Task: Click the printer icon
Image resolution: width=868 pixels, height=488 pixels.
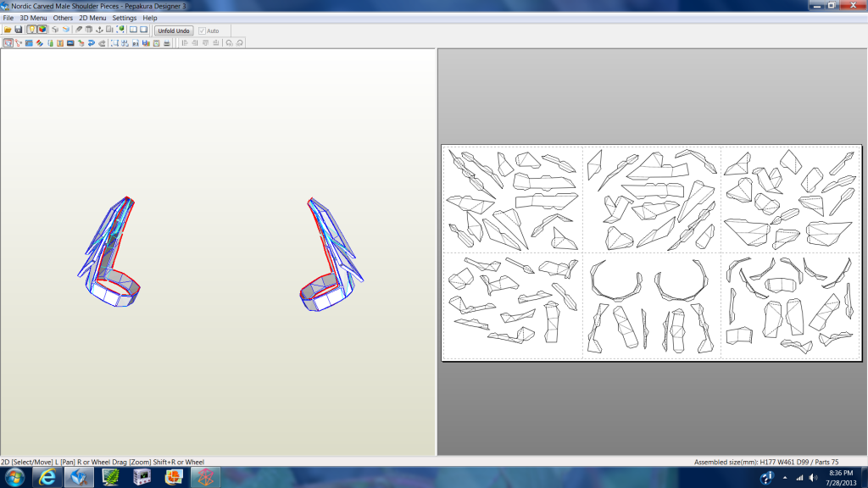Action: point(167,42)
